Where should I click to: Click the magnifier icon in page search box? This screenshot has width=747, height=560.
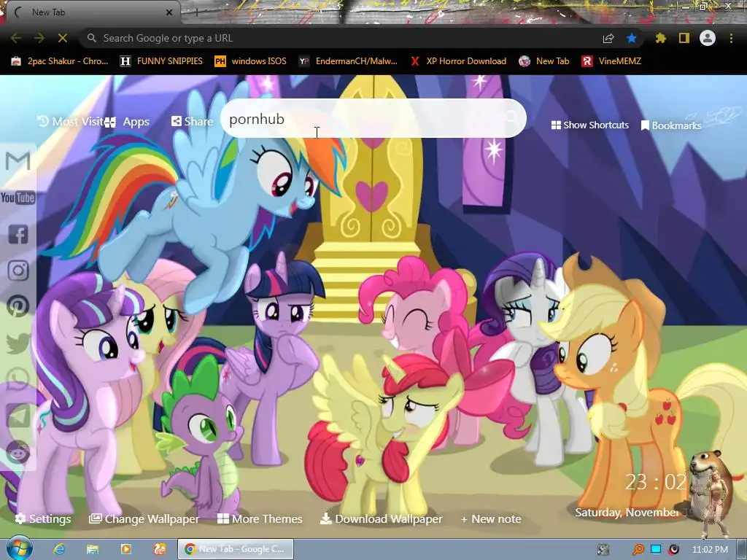tap(510, 117)
